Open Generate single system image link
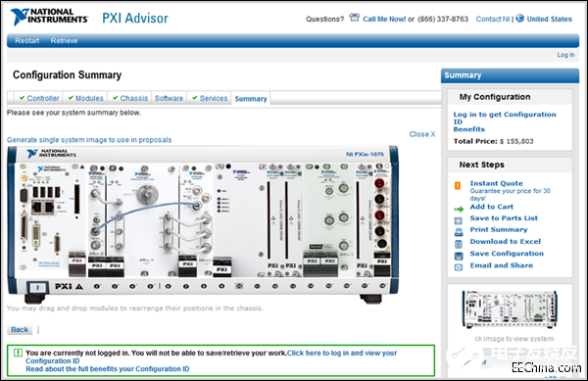This screenshot has height=381, width=588. (89, 140)
